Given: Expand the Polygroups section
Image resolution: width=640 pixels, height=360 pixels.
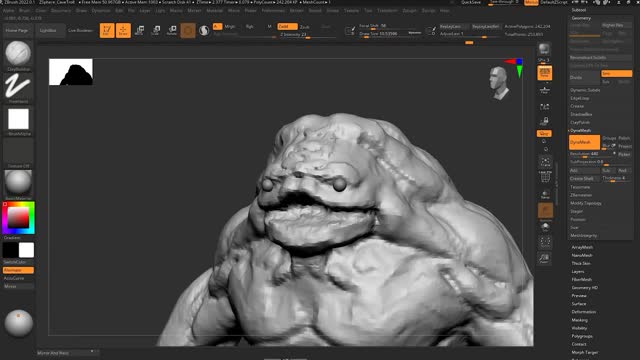Looking at the screenshot, I should pos(582,336).
